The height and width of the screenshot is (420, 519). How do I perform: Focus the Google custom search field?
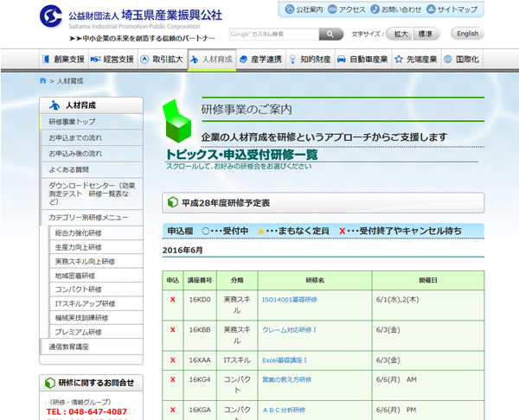pyautogui.click(x=274, y=34)
